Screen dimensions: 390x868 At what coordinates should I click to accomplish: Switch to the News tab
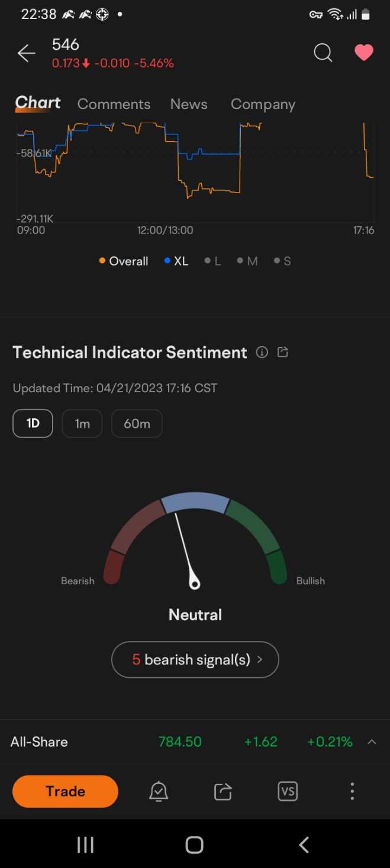point(189,104)
